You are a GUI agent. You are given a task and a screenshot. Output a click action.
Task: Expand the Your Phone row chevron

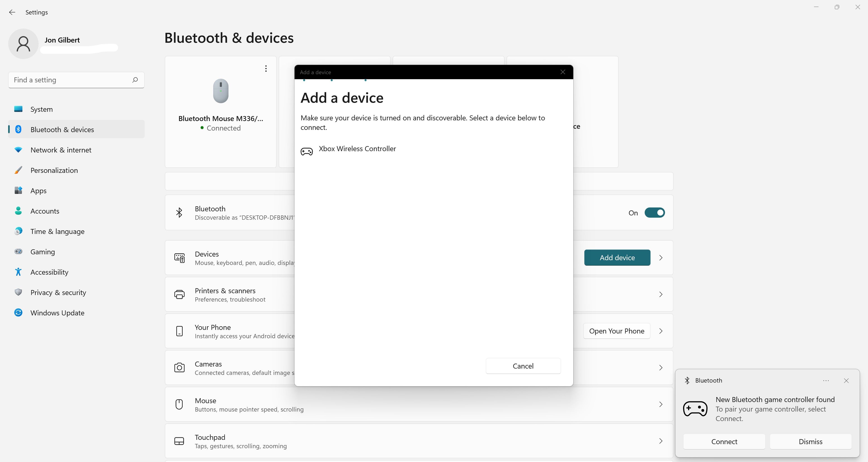coord(661,331)
